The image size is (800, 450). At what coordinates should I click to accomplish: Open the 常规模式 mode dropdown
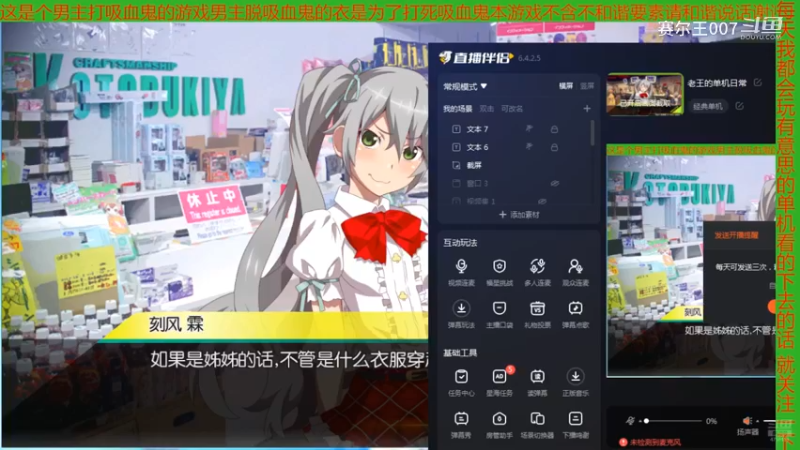[x=465, y=87]
